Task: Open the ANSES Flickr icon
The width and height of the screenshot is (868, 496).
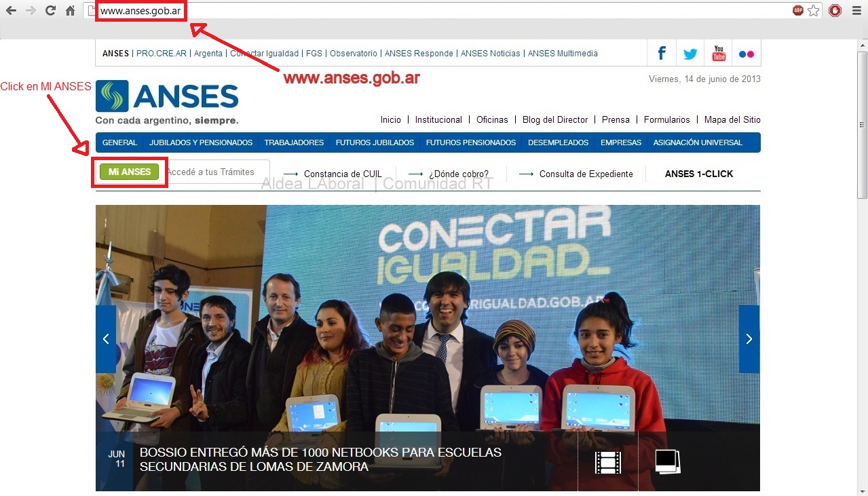Action: [747, 54]
